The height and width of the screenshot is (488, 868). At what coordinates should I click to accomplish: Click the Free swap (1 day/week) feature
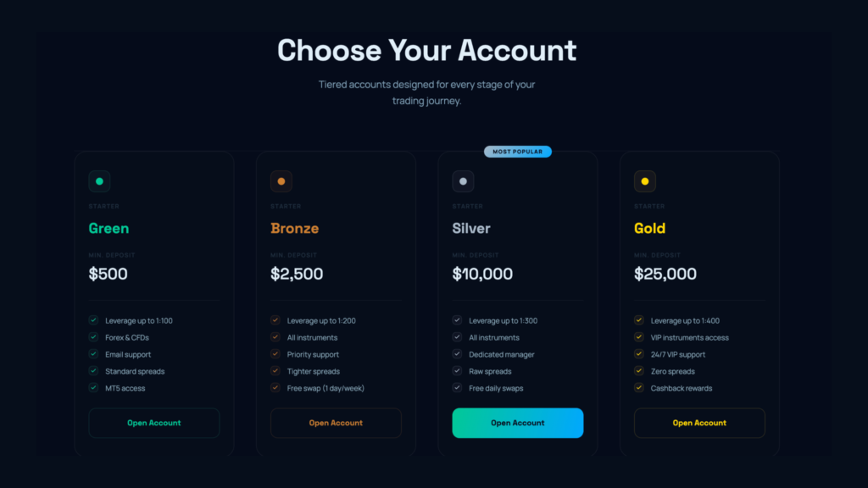(325, 388)
